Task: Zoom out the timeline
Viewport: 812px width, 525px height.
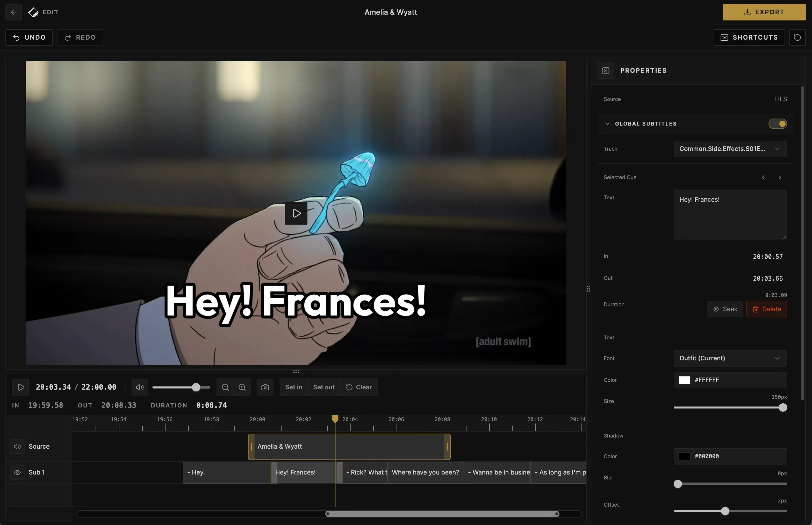Action: click(225, 387)
